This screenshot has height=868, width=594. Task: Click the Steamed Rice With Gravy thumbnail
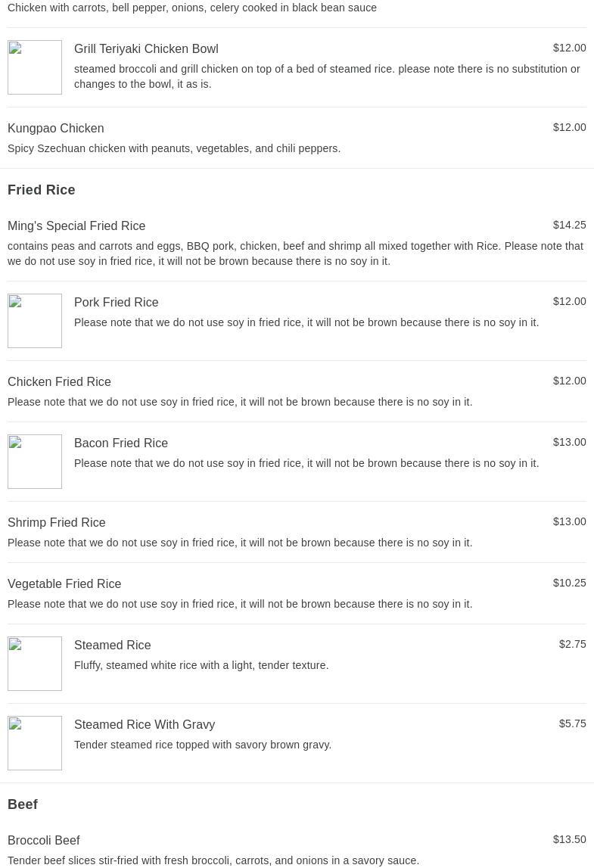tap(34, 743)
